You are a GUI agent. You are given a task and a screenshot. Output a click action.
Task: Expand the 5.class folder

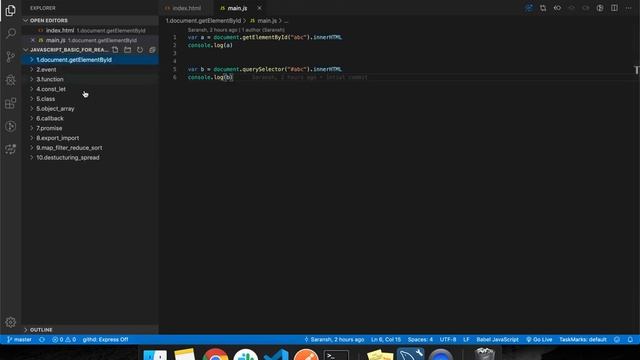90,99
